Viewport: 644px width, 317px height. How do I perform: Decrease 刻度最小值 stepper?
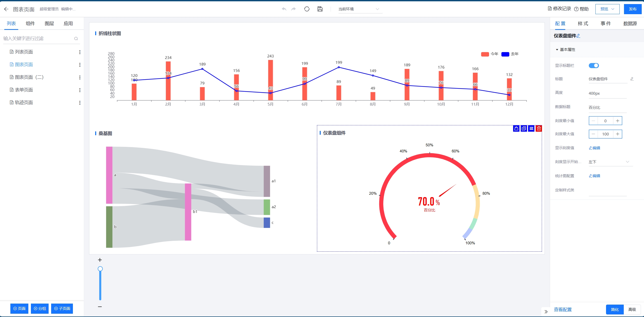[593, 121]
